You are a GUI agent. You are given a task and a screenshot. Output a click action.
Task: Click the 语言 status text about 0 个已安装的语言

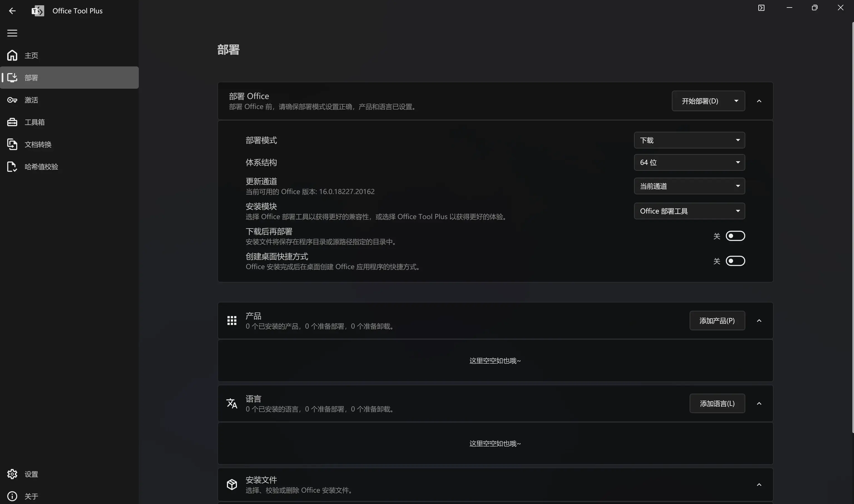coord(320,409)
